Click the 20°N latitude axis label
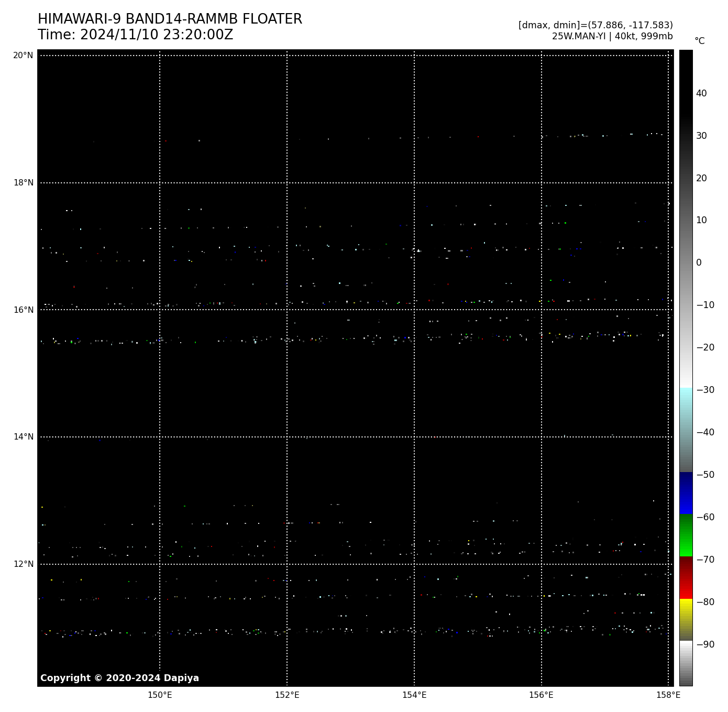728x712 pixels. click(23, 56)
